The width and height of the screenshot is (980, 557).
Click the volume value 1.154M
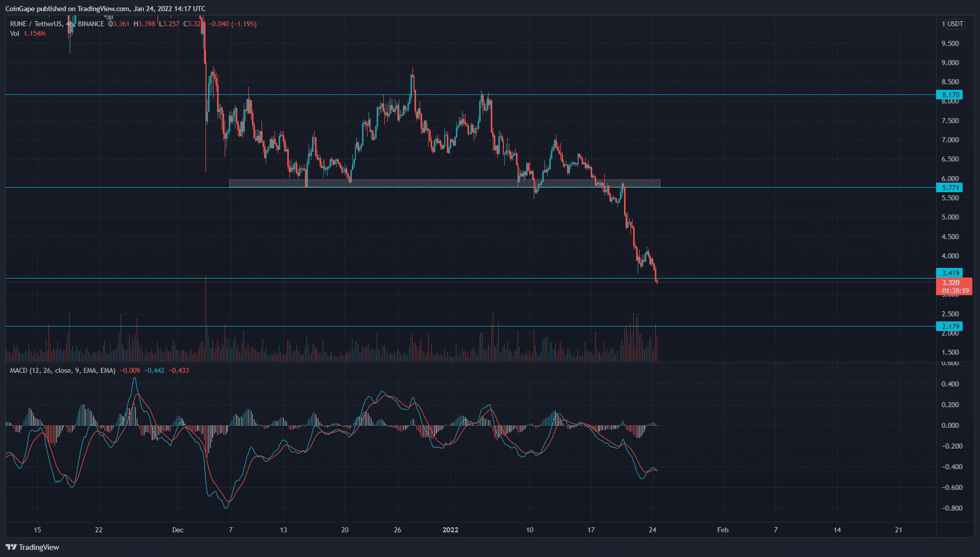click(x=34, y=33)
